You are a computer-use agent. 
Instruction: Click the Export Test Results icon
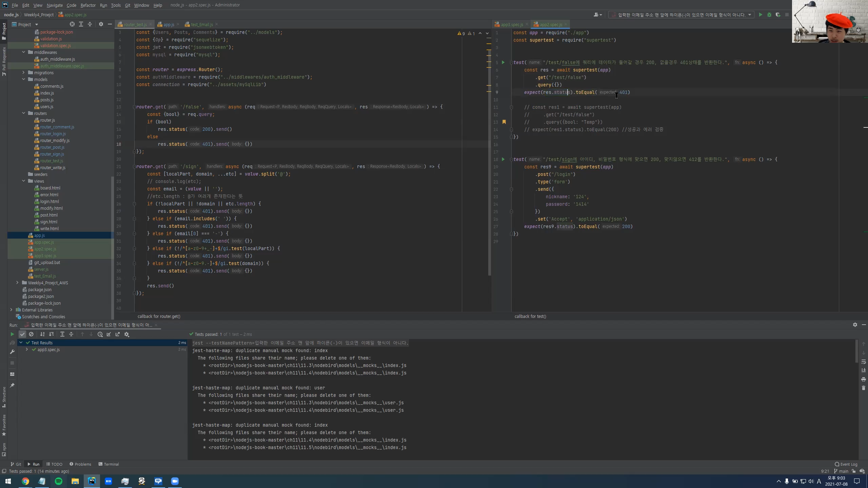(118, 334)
